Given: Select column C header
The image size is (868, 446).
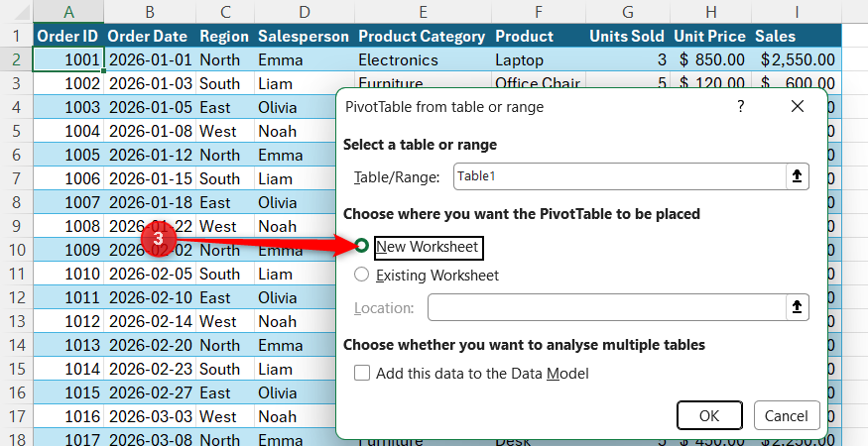Looking at the screenshot, I should tap(224, 12).
